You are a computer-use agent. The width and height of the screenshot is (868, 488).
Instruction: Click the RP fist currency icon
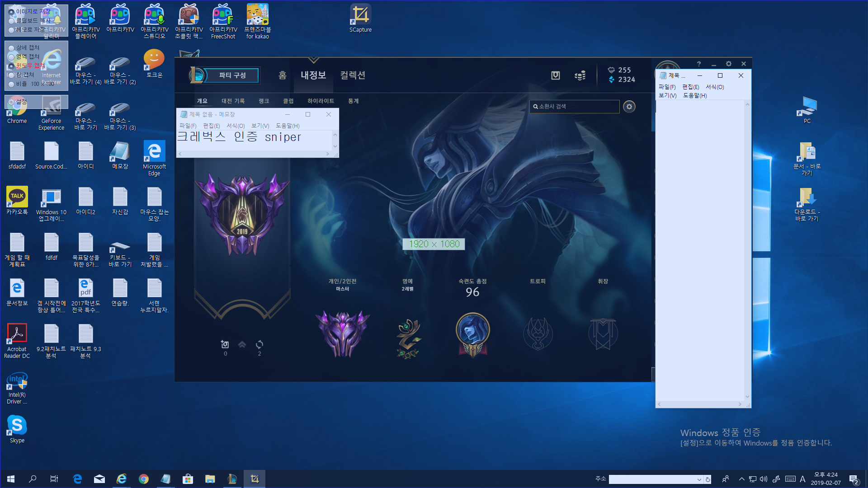coord(611,70)
